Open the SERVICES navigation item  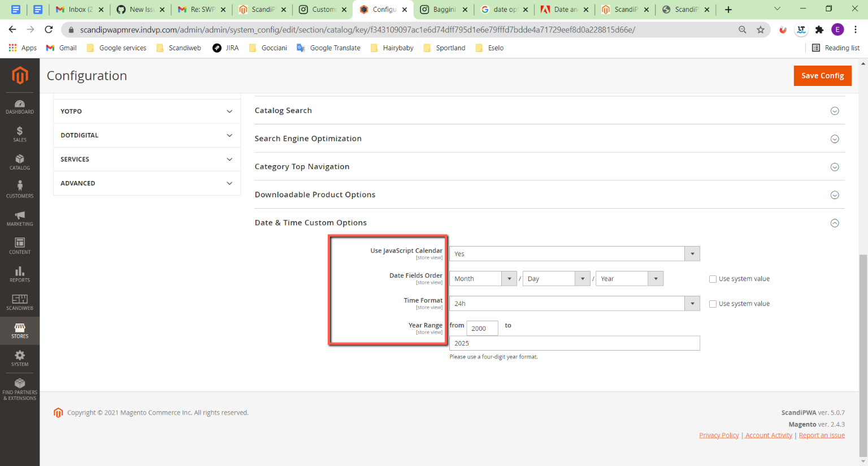(146, 159)
